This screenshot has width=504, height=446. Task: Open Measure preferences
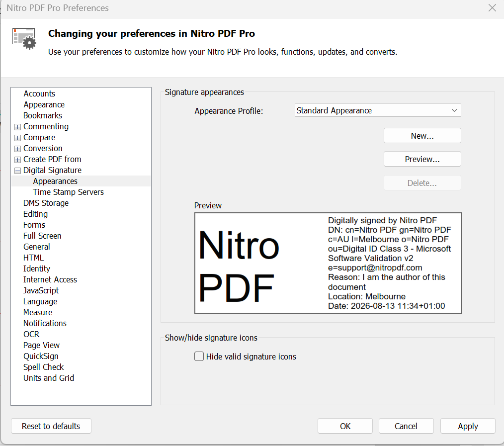pyautogui.click(x=38, y=312)
